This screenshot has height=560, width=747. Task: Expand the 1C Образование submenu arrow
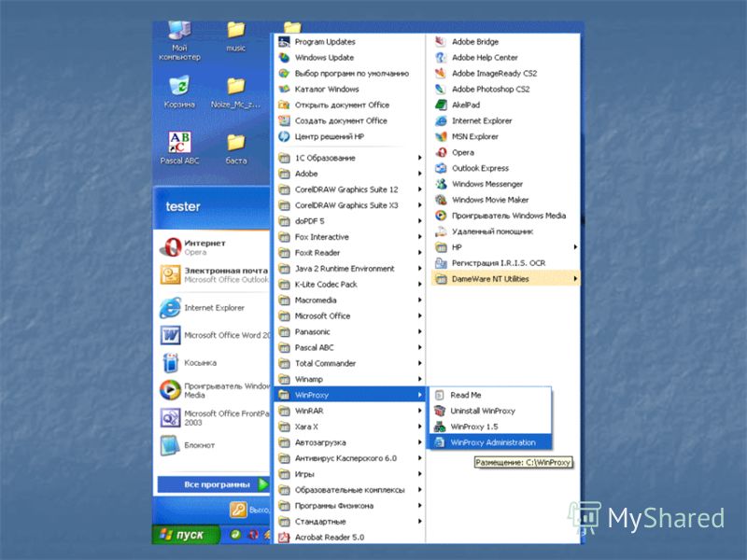click(419, 158)
